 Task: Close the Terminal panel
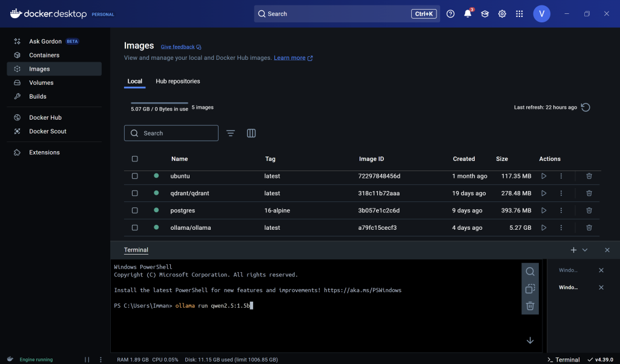coord(607,250)
